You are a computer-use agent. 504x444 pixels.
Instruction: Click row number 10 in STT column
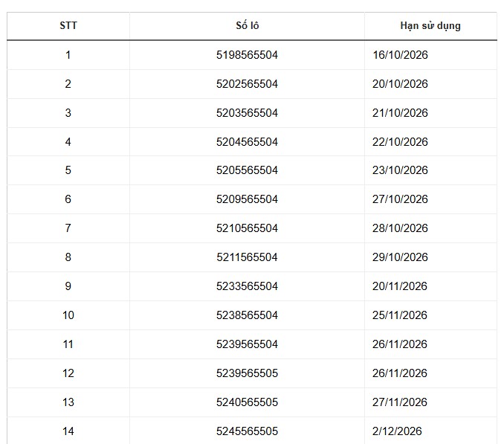pyautogui.click(x=68, y=315)
